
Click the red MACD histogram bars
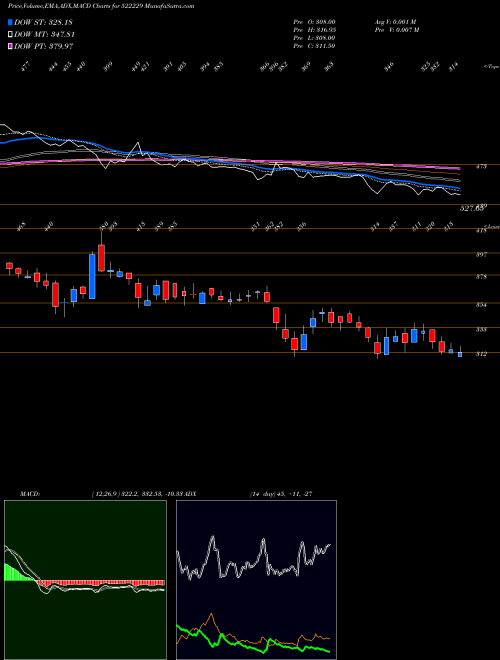[x=101, y=583]
